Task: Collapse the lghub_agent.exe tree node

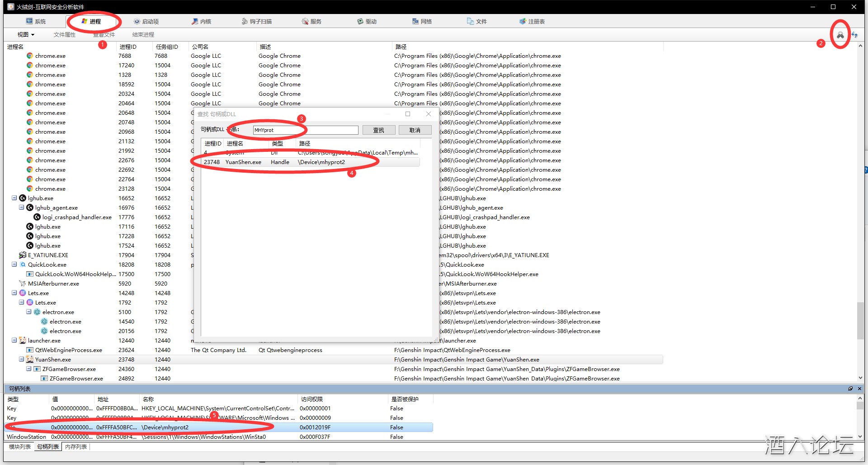Action: coord(22,207)
